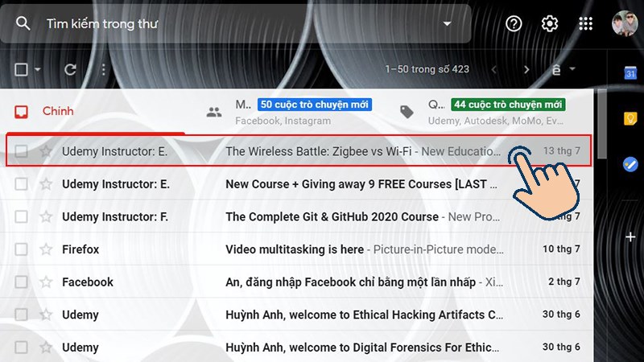Viewport: 644px width, 362px height.
Task: Open the more options three-dot menu
Action: coord(103,70)
